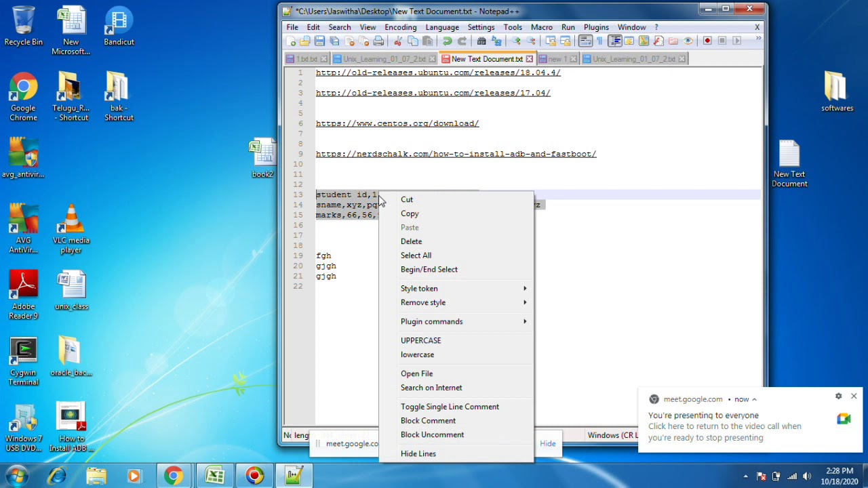Collapse the meet.google.com notification chevron
868x488 pixels.
(754, 399)
